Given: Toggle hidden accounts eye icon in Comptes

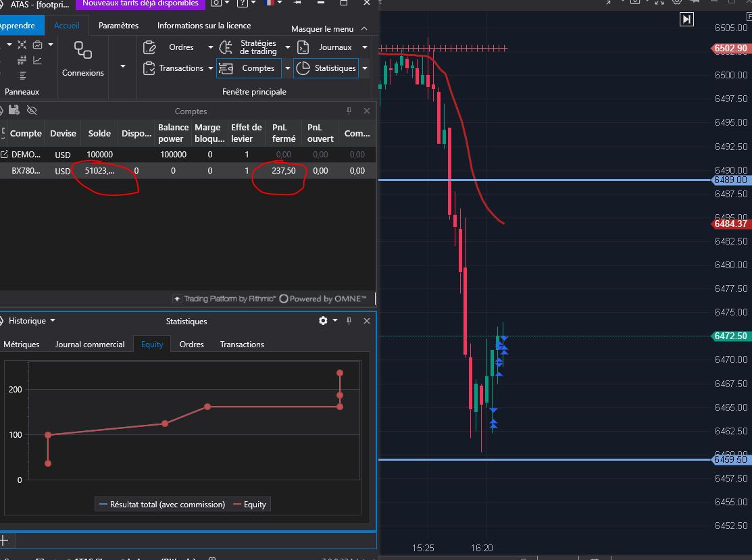Looking at the screenshot, I should pos(32,110).
